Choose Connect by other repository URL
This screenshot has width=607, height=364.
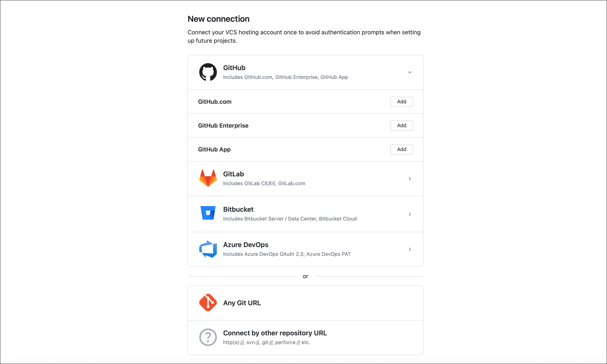(275, 333)
